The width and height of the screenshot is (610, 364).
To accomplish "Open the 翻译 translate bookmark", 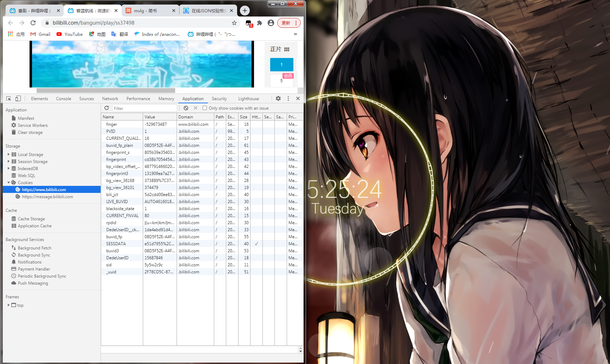I will pos(120,34).
